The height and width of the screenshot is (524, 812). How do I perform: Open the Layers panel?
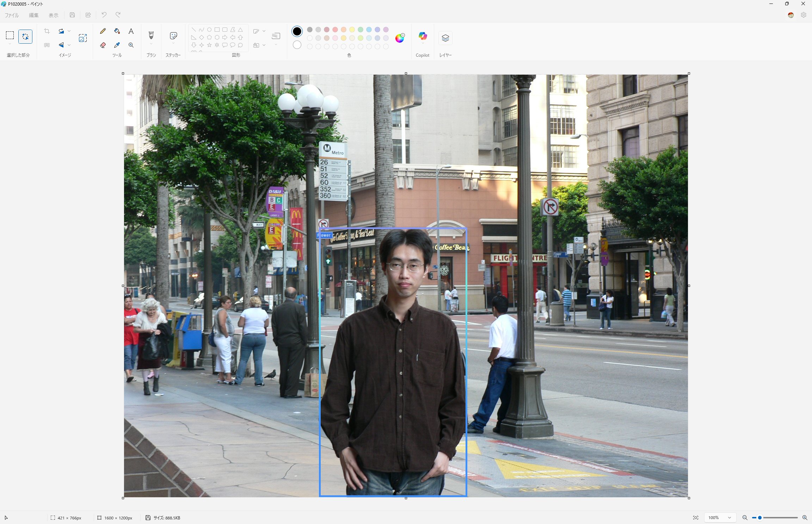[445, 38]
